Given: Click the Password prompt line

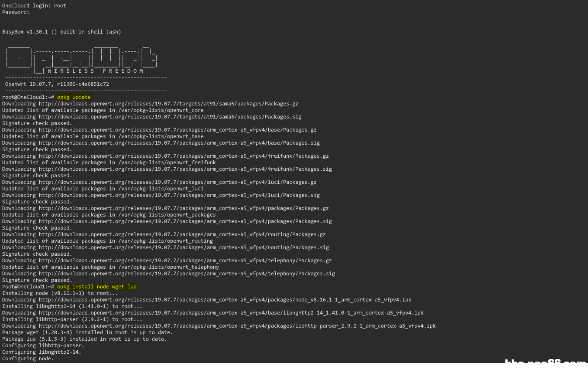Looking at the screenshot, I should tap(16, 12).
